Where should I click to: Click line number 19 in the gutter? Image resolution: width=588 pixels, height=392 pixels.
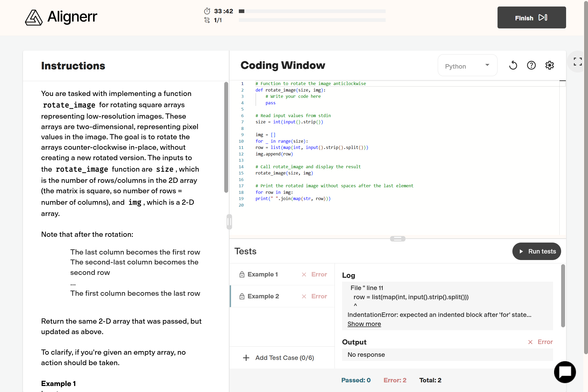(x=241, y=198)
